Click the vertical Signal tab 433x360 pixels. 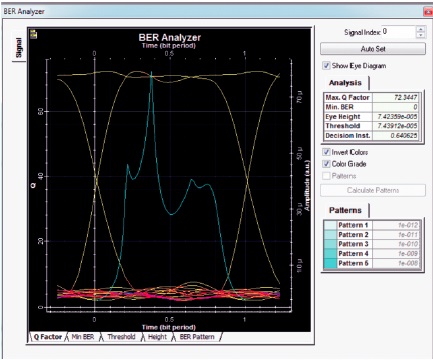pyautogui.click(x=19, y=47)
